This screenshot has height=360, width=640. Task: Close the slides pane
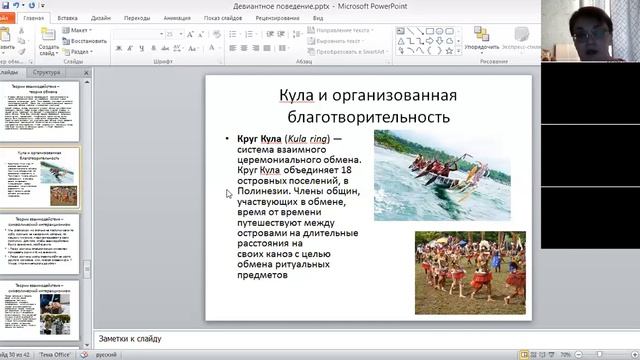(x=86, y=73)
